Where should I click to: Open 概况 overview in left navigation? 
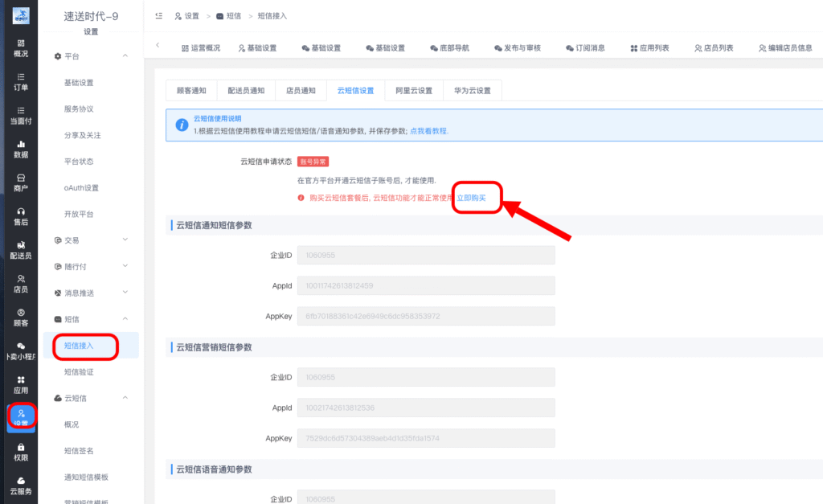coord(21,48)
